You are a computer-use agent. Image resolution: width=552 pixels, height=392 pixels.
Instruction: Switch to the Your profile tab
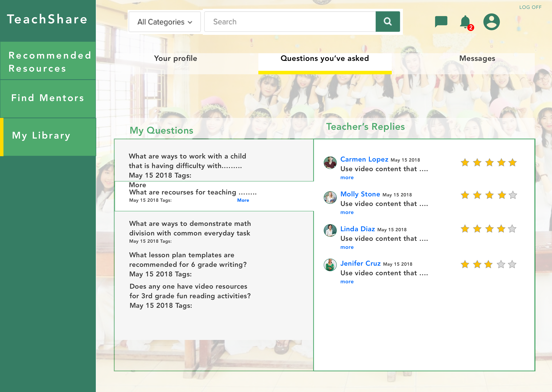pos(175,58)
